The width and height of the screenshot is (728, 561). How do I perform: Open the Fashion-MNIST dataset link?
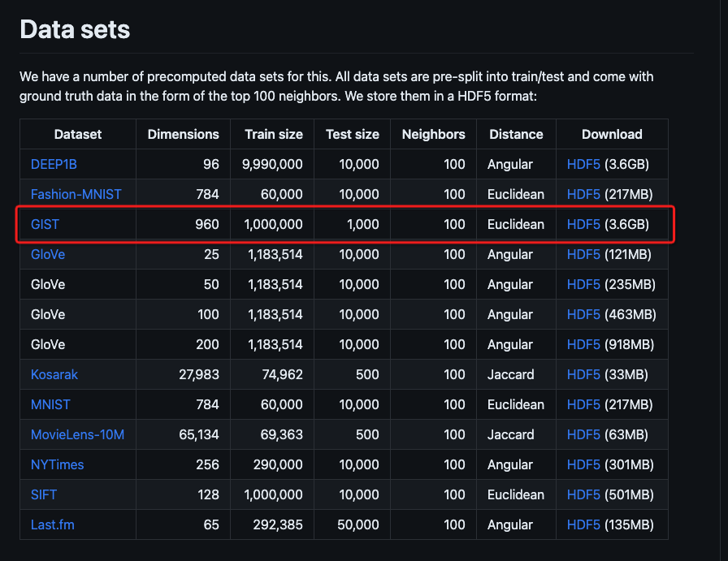(76, 194)
